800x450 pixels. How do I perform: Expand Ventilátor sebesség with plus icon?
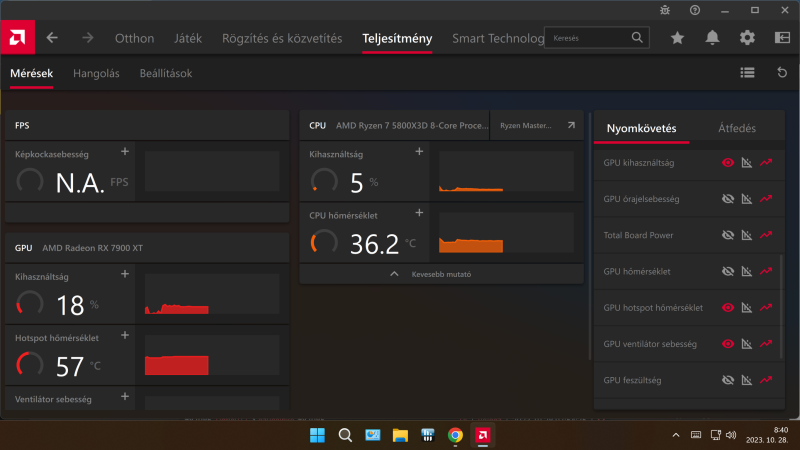125,396
